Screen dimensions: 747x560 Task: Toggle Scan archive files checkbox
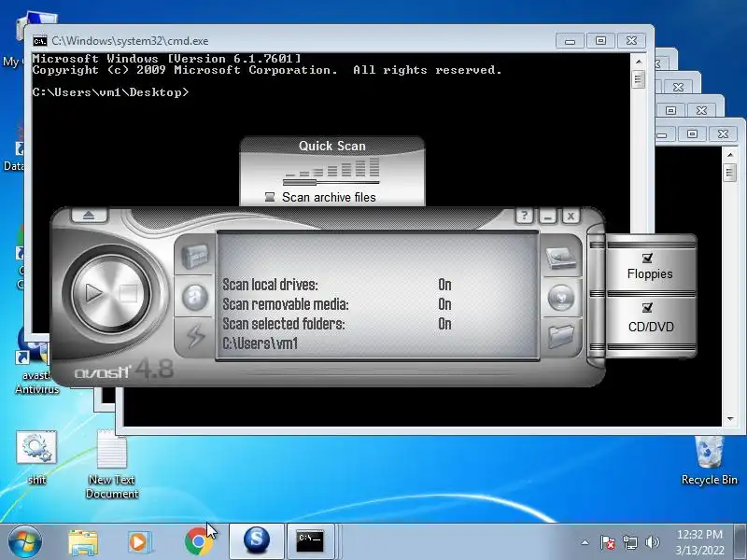point(270,197)
